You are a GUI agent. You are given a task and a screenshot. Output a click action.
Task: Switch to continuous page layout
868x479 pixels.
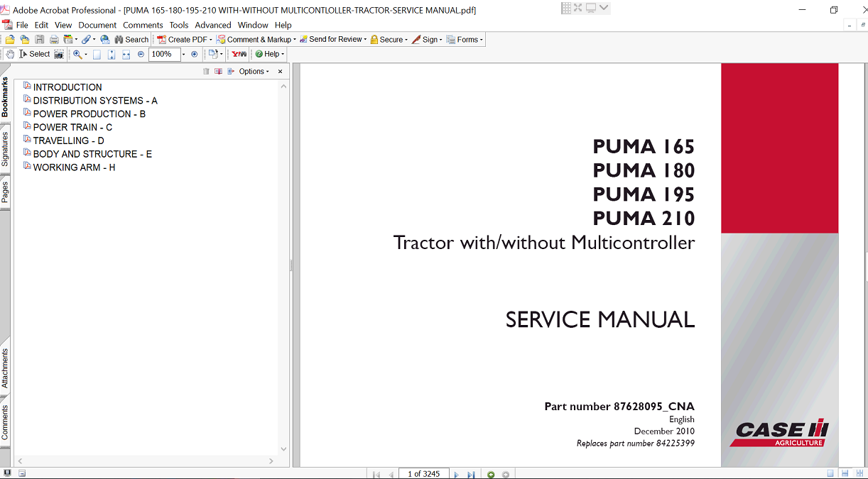pyautogui.click(x=845, y=473)
